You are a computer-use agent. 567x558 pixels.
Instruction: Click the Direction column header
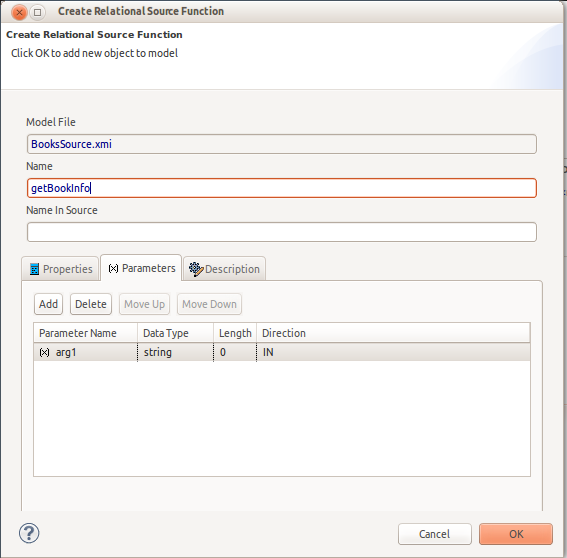pyautogui.click(x=393, y=333)
